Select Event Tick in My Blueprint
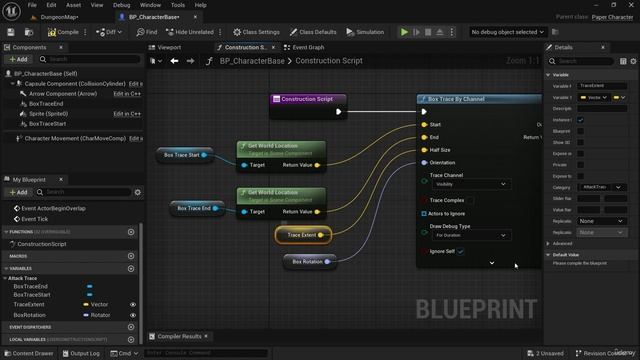This screenshot has width=640, height=360. tap(35, 219)
